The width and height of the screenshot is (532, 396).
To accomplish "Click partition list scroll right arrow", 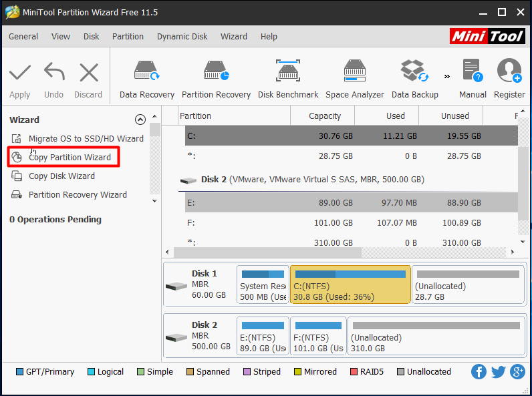I will tap(513, 252).
